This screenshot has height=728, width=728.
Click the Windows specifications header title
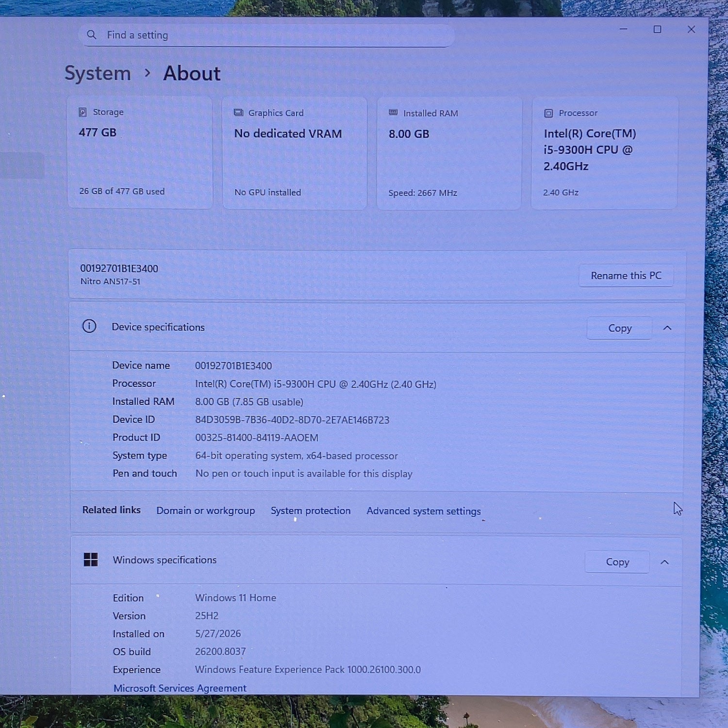[x=165, y=560]
